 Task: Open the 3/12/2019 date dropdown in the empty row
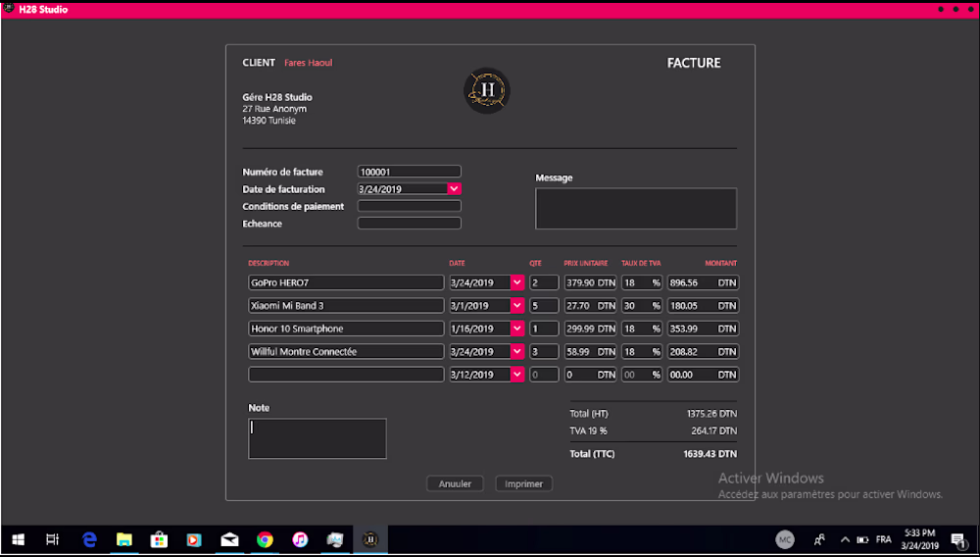click(516, 375)
